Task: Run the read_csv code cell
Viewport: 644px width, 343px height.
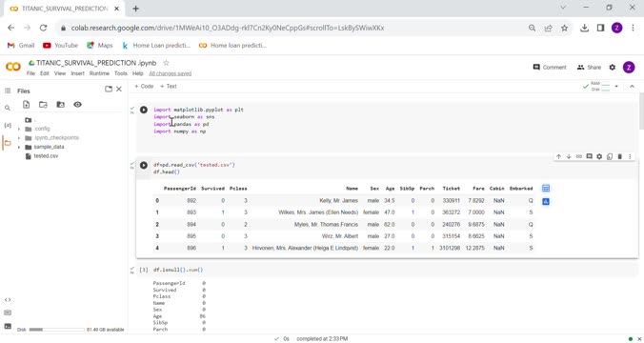Action: point(143,165)
